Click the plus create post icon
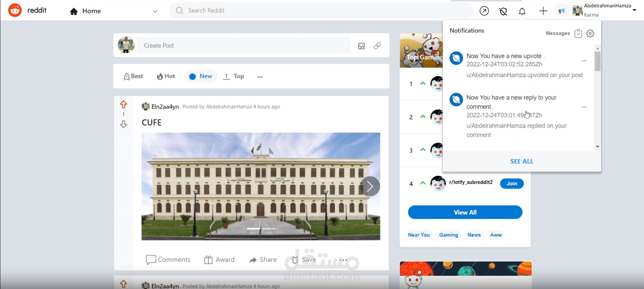This screenshot has height=289, width=644. click(543, 11)
